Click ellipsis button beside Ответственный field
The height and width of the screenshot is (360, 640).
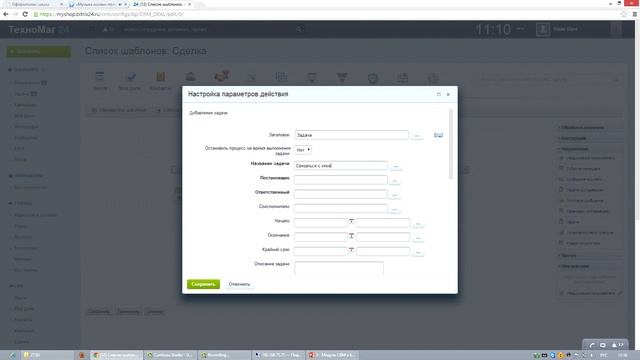click(x=394, y=195)
